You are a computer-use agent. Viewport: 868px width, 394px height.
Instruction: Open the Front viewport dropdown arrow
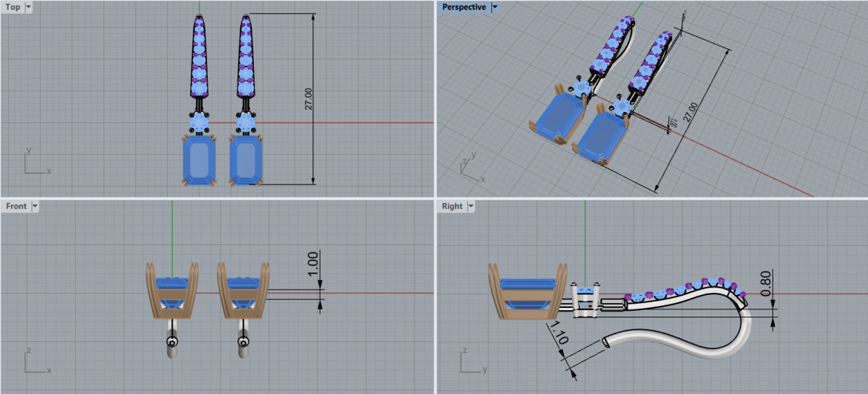(35, 206)
